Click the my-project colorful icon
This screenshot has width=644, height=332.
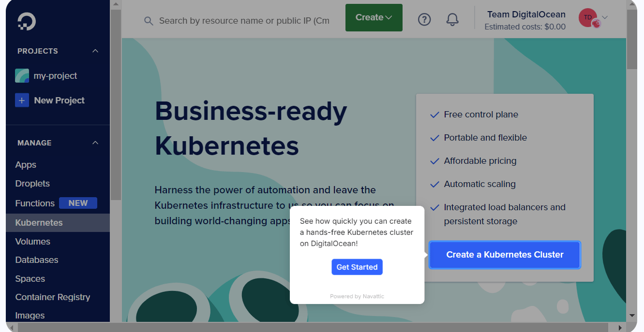(22, 76)
